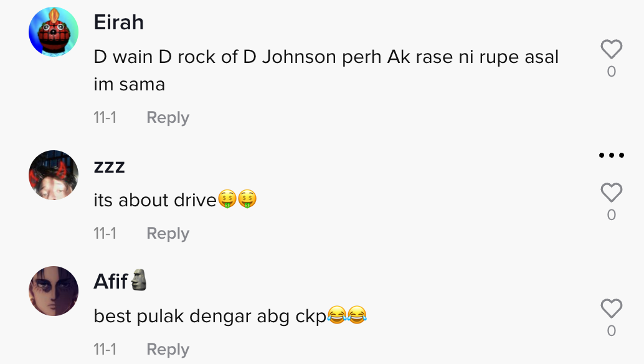Open three-dot options on zzz's comment

[611, 155]
